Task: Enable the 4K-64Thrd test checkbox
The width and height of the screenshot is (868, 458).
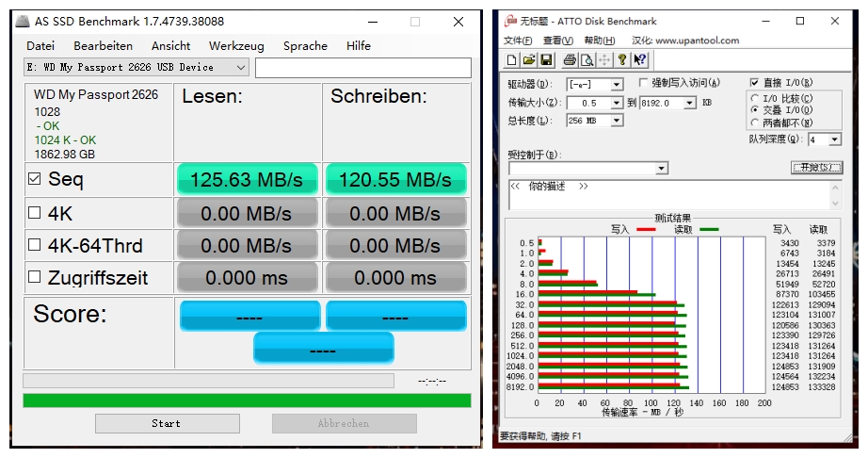Action: point(34,244)
